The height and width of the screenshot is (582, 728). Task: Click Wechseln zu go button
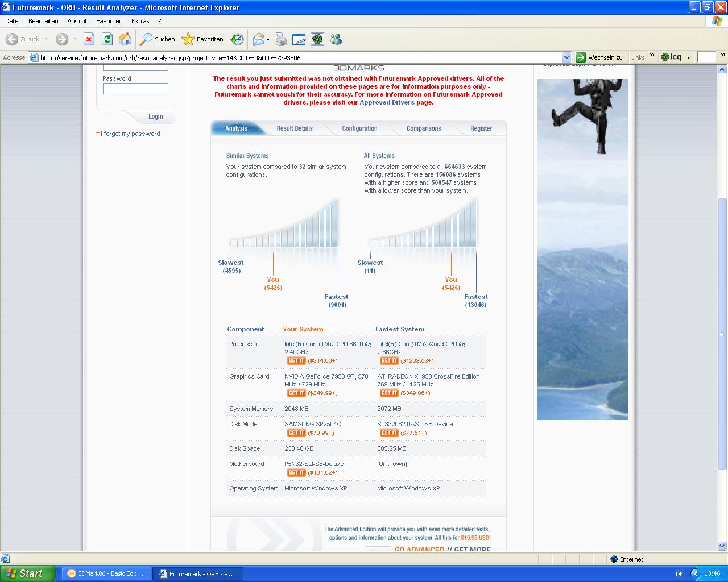(x=599, y=57)
